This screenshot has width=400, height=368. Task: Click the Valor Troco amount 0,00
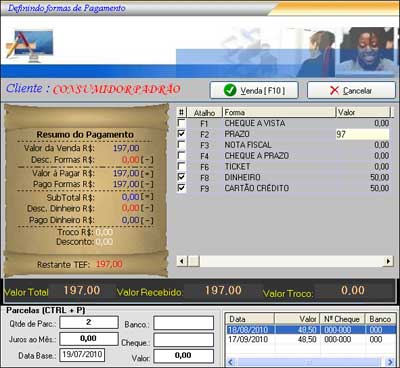click(x=353, y=290)
